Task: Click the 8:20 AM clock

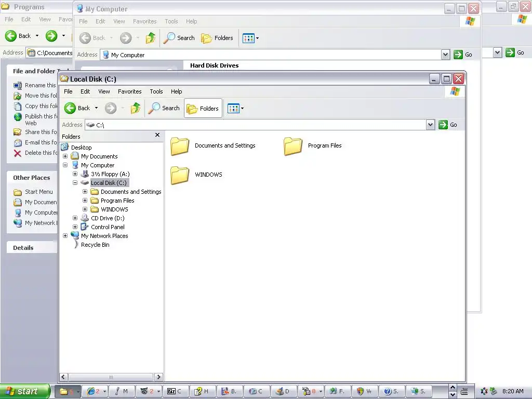Action: tap(513, 392)
